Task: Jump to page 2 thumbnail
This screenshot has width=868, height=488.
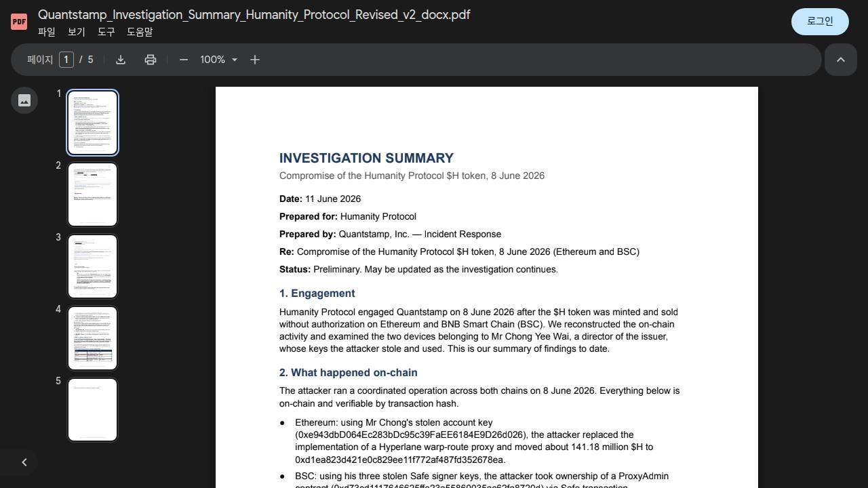Action: (93, 195)
